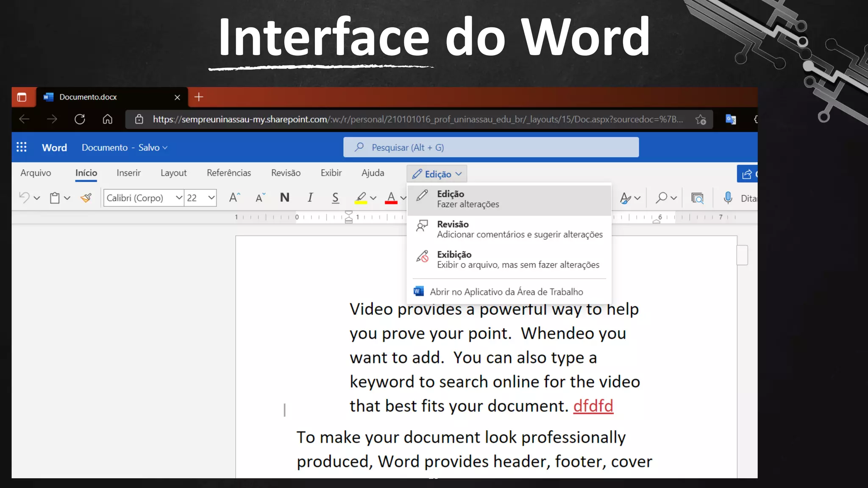Image resolution: width=868 pixels, height=488 pixels.
Task: Click the Editor proofing pen icon
Action: pyautogui.click(x=625, y=198)
